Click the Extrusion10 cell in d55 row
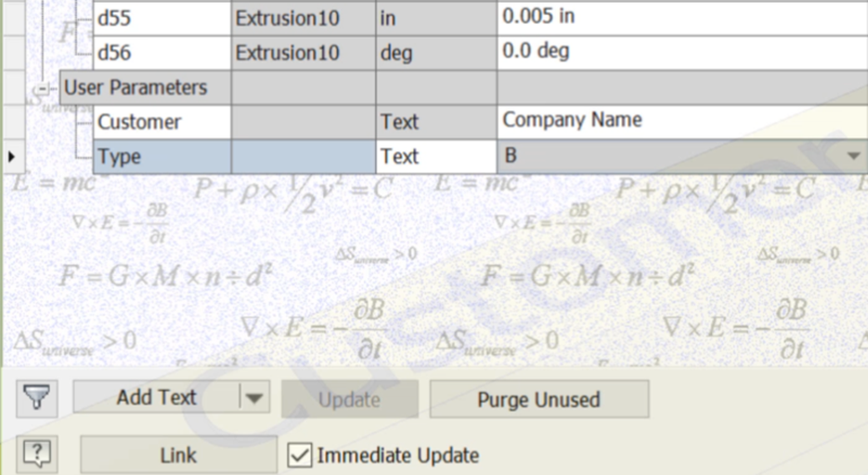868x475 pixels. [304, 19]
